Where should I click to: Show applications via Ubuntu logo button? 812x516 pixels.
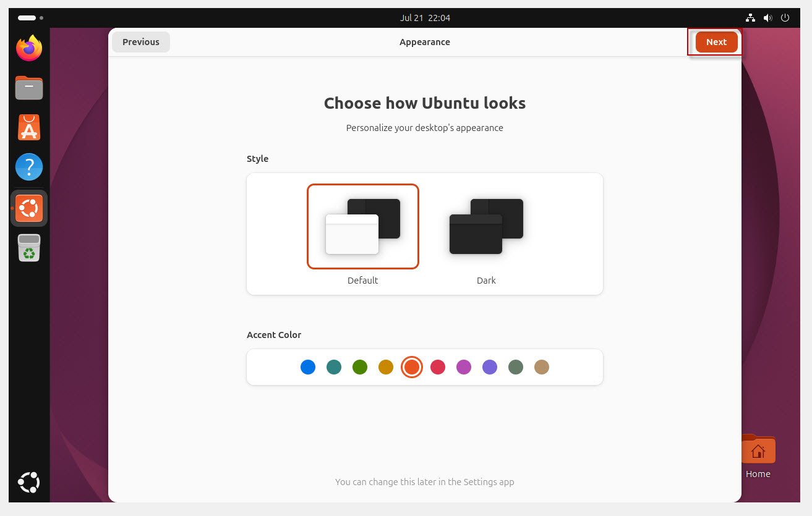(x=29, y=482)
